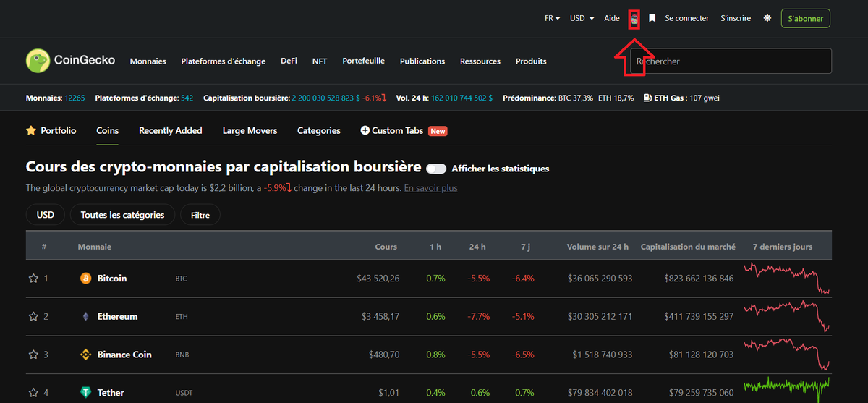Screen dimensions: 868x403
Task: Click in the Rechercher search field
Action: coord(731,61)
